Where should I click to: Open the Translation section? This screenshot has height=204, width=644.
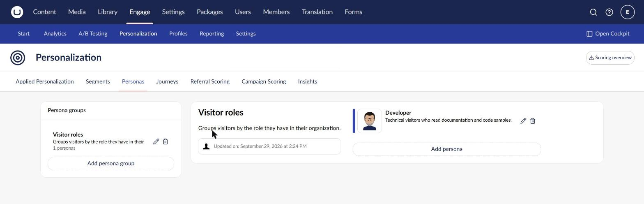tap(317, 12)
